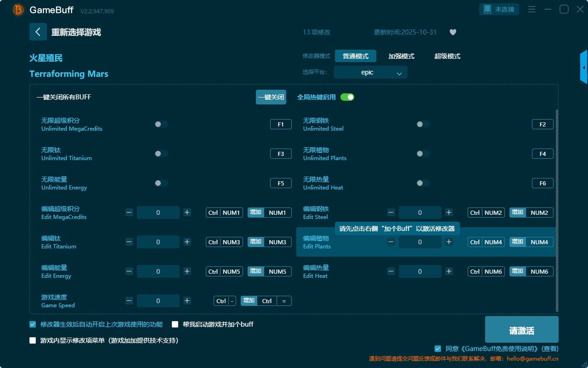This screenshot has height=368, width=588.
Task: Switch to 加强模式 enhanced mode tab
Action: (x=401, y=56)
